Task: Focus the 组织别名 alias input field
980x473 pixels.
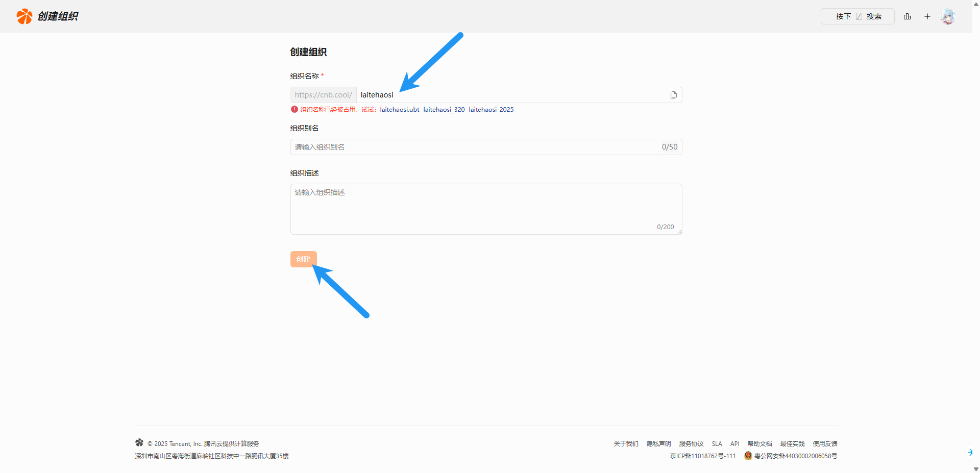Action: pyautogui.click(x=475, y=147)
